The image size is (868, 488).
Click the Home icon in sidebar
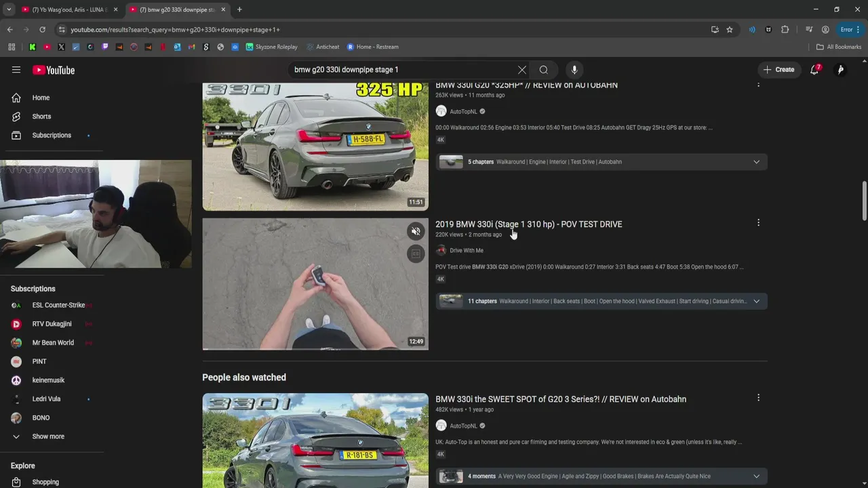click(16, 98)
